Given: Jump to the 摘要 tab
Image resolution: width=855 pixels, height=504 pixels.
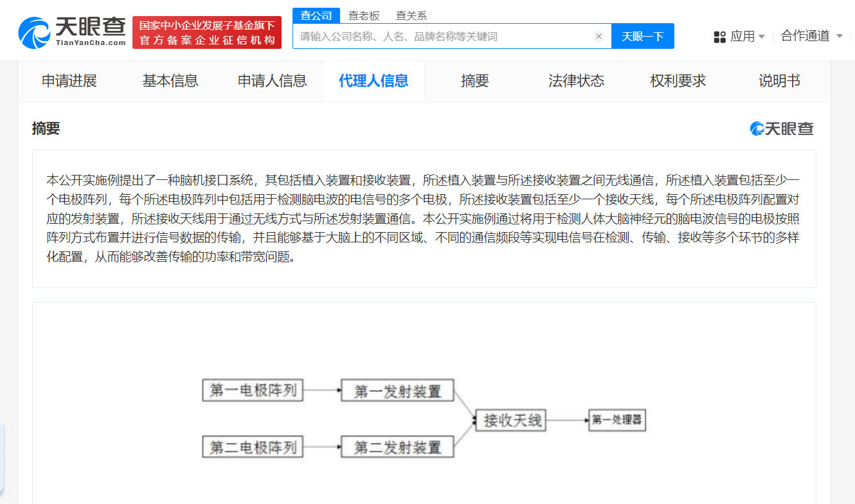Looking at the screenshot, I should [x=475, y=81].
